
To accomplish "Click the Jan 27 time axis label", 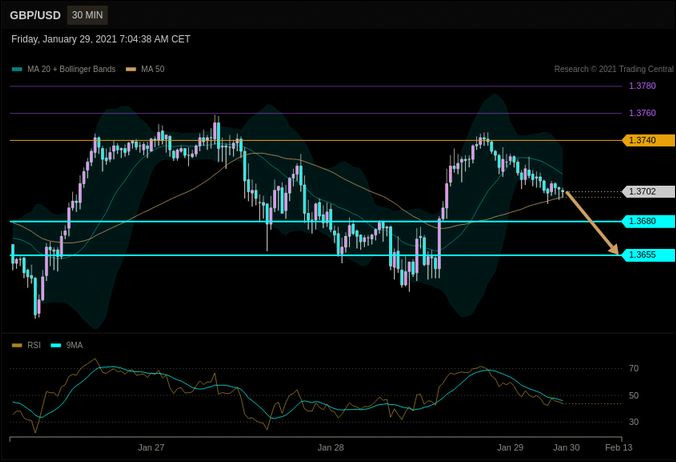I will coord(151,447).
